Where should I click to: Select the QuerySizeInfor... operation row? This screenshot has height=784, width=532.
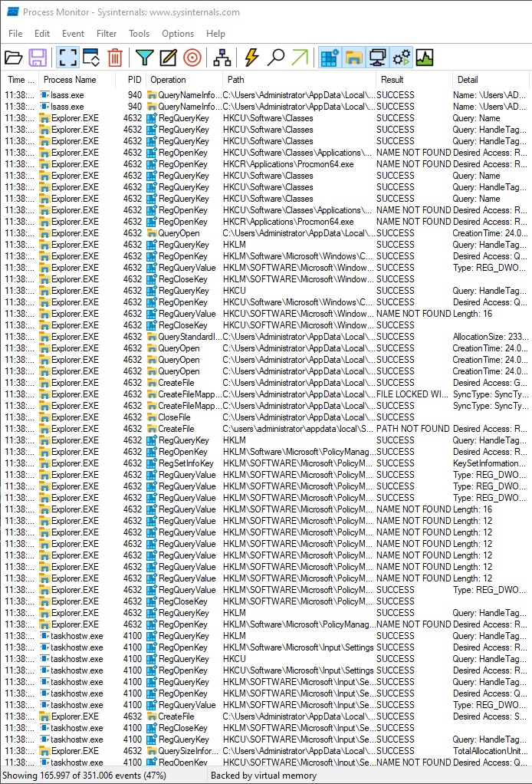pos(266,750)
